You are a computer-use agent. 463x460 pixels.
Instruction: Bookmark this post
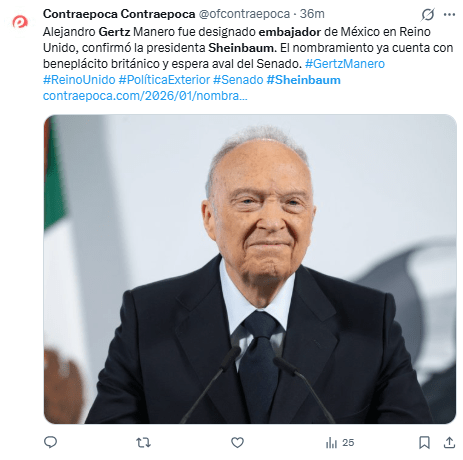(x=424, y=442)
